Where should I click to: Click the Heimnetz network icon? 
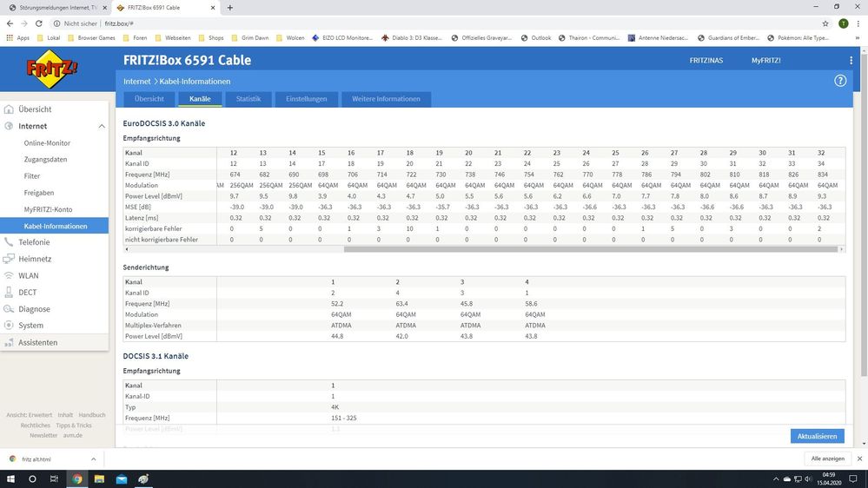(9, 259)
